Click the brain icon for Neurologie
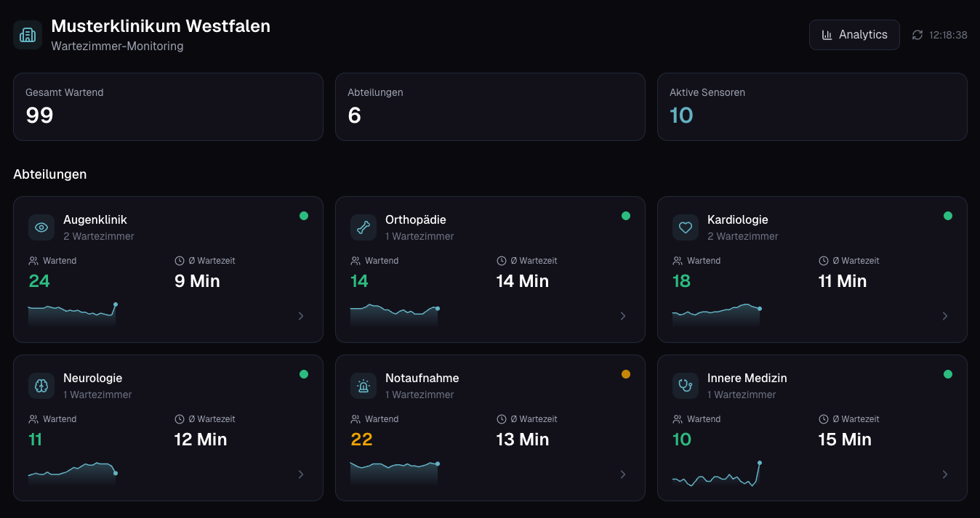This screenshot has width=980, height=518. pos(41,385)
